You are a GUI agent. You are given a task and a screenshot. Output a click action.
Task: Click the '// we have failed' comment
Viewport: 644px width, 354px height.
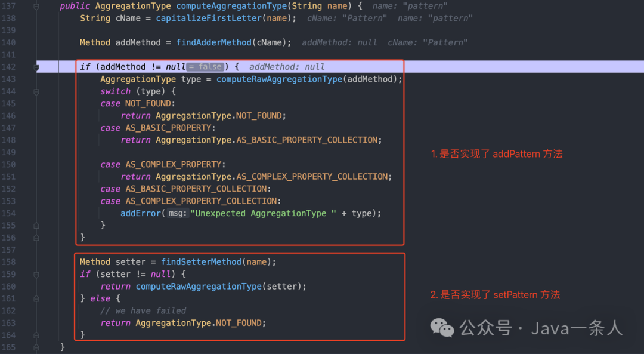[143, 311]
